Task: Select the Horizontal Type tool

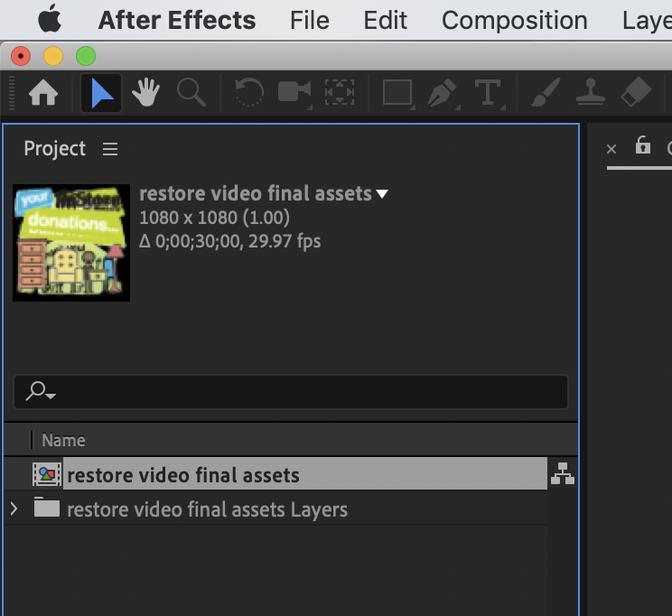Action: tap(489, 93)
